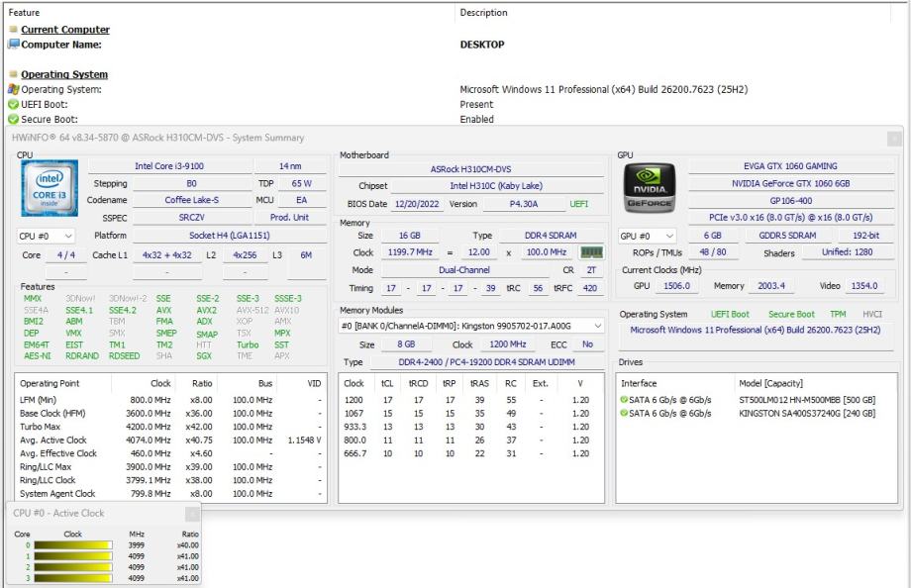This screenshot has height=588, width=911.
Task: Click the monitor icon beside Computer Name
Action: tap(13, 45)
